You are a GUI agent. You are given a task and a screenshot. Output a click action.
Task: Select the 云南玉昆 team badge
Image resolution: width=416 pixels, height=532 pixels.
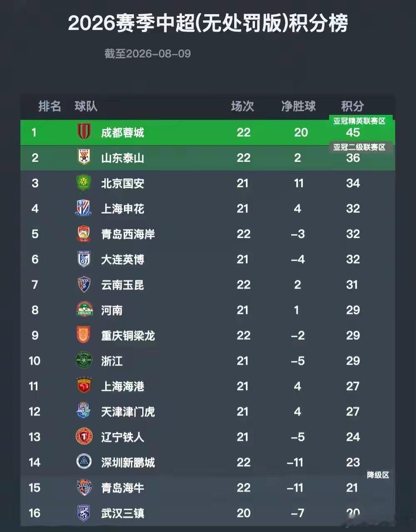tap(84, 284)
